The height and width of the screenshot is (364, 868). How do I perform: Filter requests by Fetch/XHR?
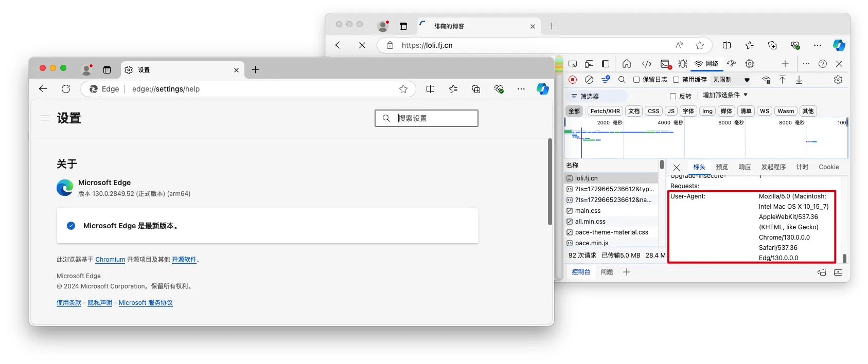coord(605,111)
